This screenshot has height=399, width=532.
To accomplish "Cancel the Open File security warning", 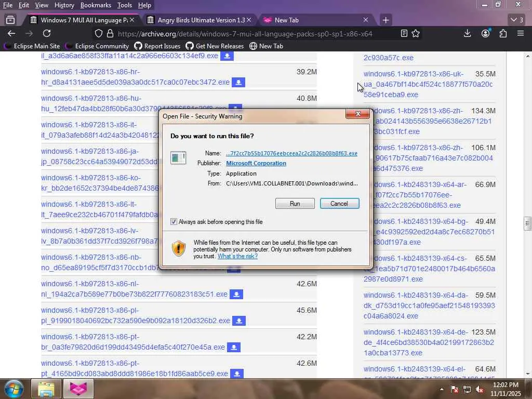I will (x=339, y=204).
